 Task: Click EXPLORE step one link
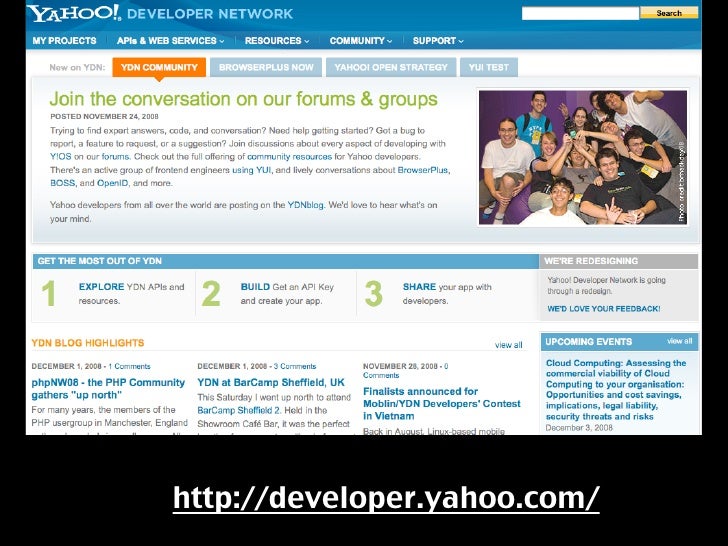tap(101, 287)
